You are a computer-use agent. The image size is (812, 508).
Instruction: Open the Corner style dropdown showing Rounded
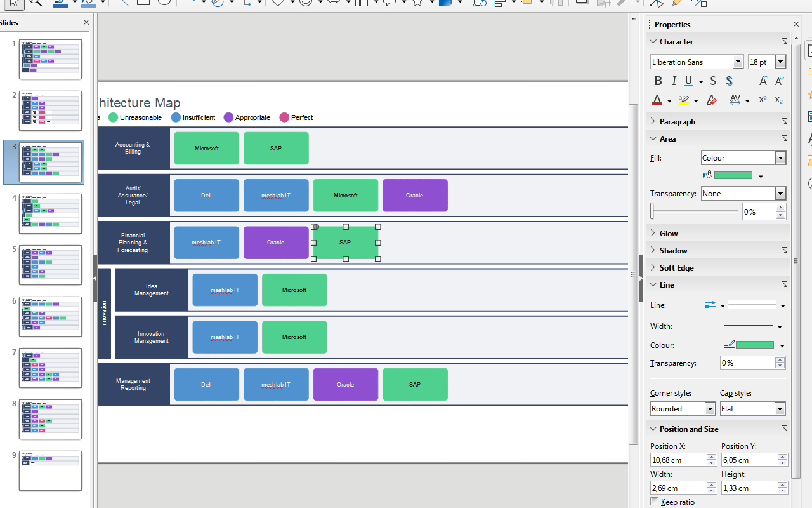tap(683, 409)
